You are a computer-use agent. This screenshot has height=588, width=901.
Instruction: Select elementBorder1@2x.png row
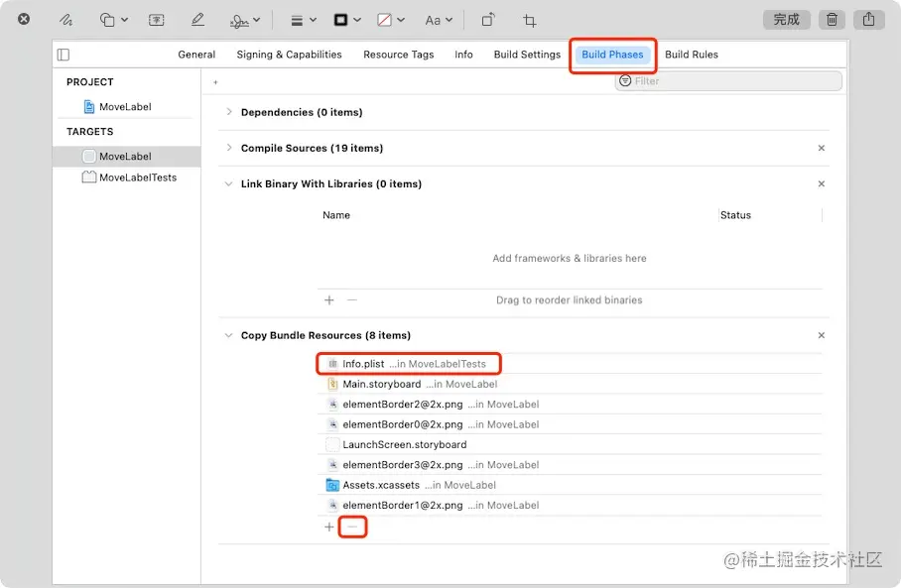click(x=570, y=506)
